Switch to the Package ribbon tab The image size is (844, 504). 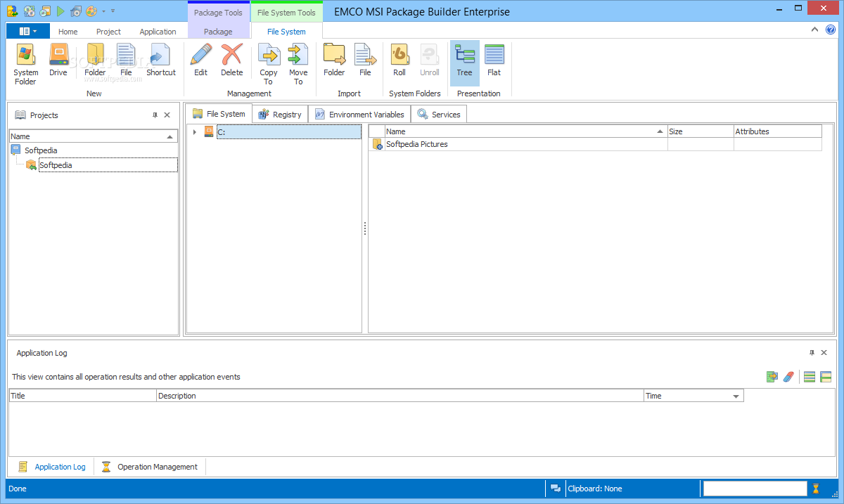coord(218,32)
